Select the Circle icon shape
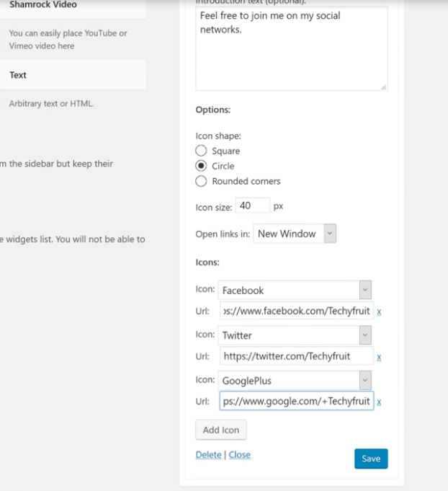The height and width of the screenshot is (491, 448). coord(201,166)
